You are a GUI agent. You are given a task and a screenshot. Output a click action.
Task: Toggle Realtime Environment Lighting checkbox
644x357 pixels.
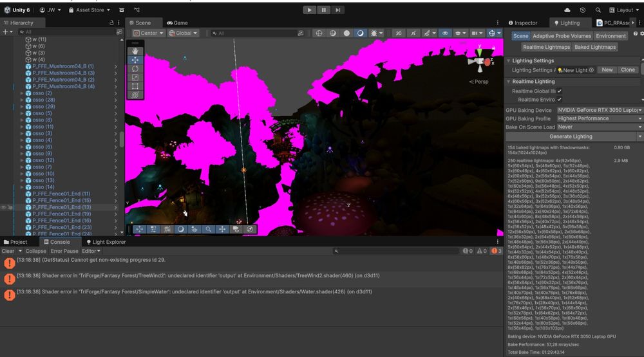pos(560,99)
